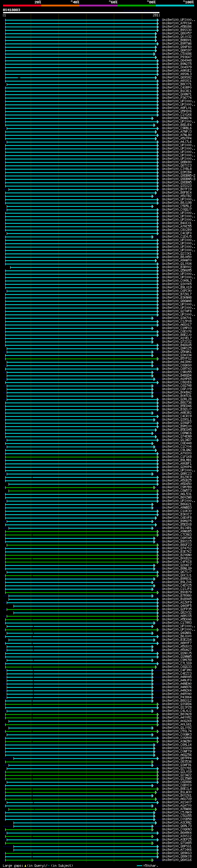Image resolution: width=197 pixels, height=868 pixels.
Task: Select hit label UniRef100_Q6RS97
Action: pos(177,50)
